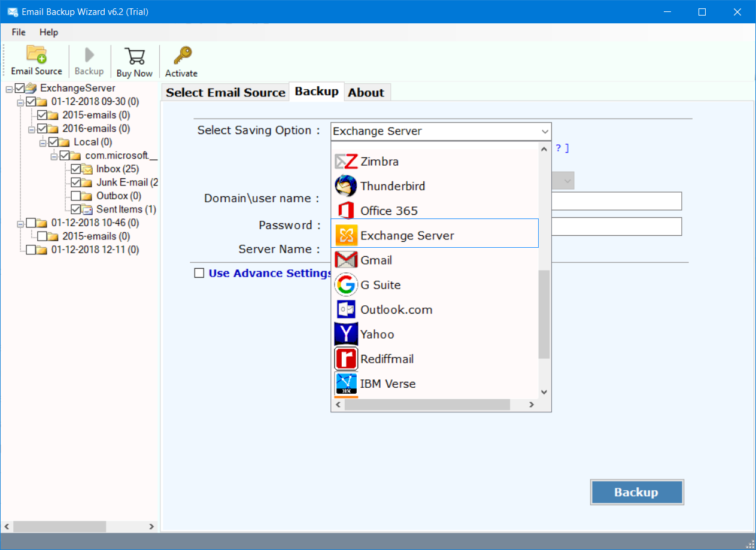Collapse the Local tree node
The height and width of the screenshot is (550, 756).
coord(43,142)
